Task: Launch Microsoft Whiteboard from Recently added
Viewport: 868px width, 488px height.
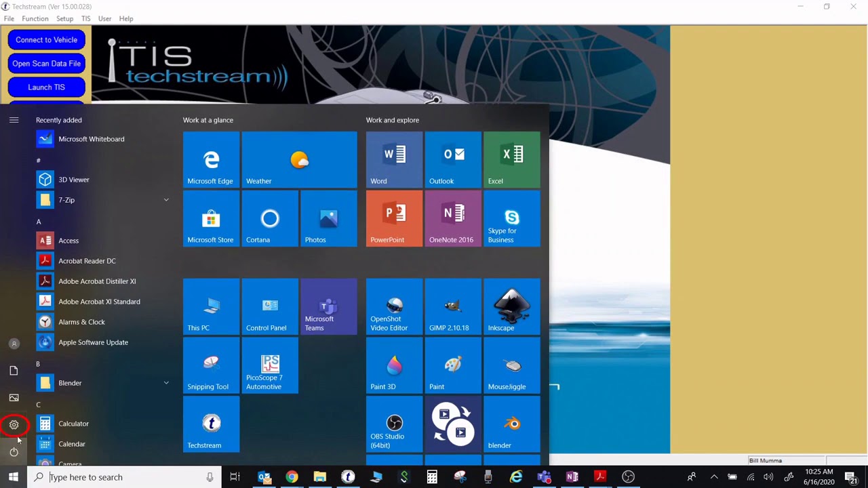Action: [x=103, y=139]
